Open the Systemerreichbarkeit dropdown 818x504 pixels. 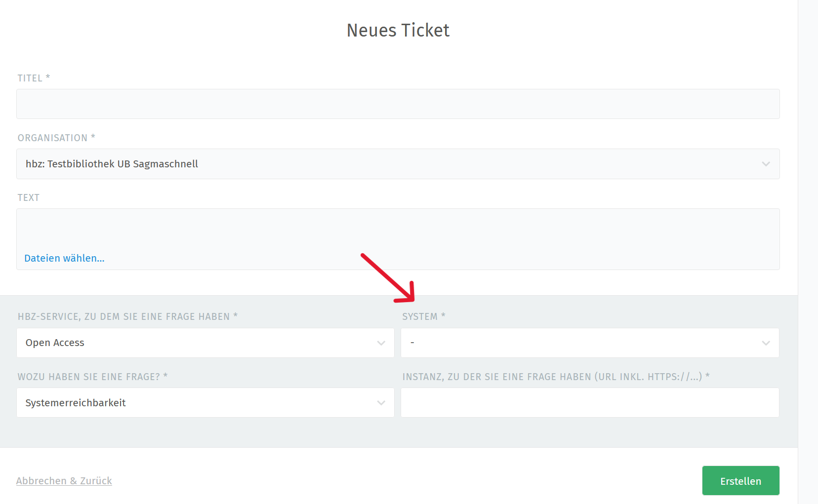pyautogui.click(x=198, y=403)
